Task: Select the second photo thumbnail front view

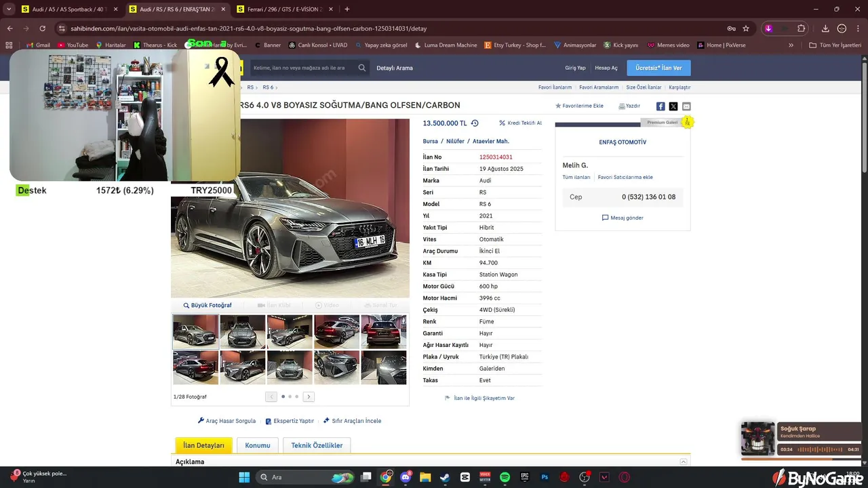Action: tap(243, 331)
